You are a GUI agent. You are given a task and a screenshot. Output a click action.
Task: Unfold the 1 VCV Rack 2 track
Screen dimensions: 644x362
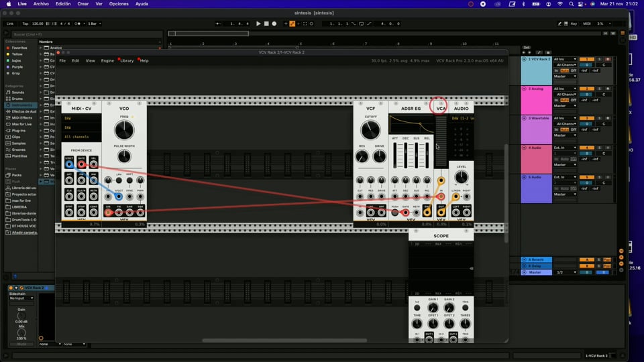tap(524, 59)
